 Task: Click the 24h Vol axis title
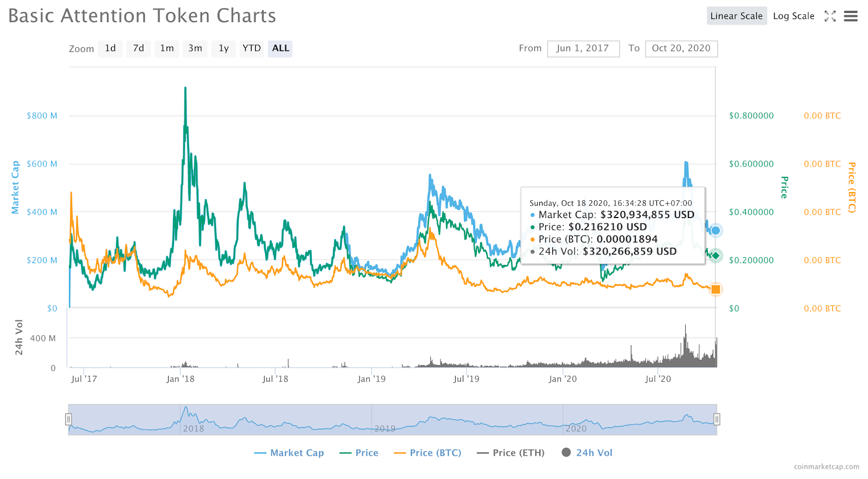[19, 337]
